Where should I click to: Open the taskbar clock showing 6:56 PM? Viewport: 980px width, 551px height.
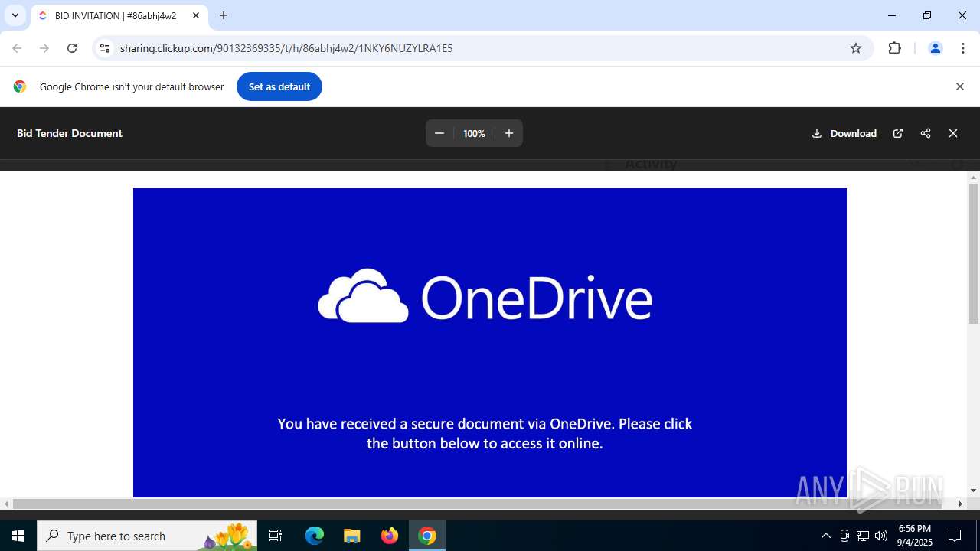[915, 536]
